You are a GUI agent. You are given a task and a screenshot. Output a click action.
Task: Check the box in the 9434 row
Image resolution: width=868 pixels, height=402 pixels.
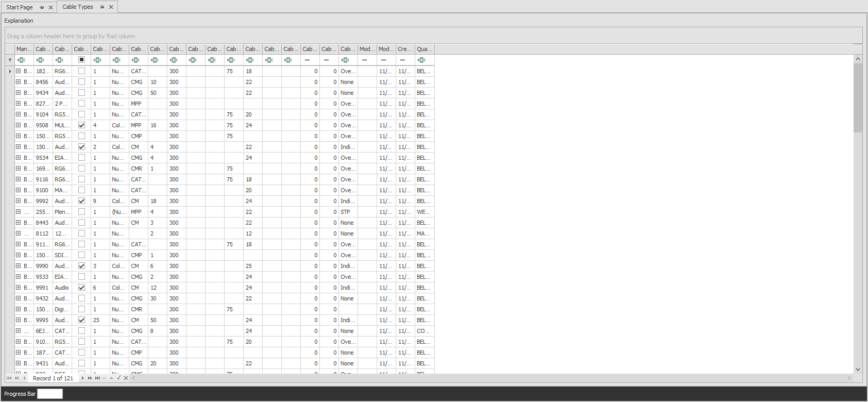click(x=81, y=93)
